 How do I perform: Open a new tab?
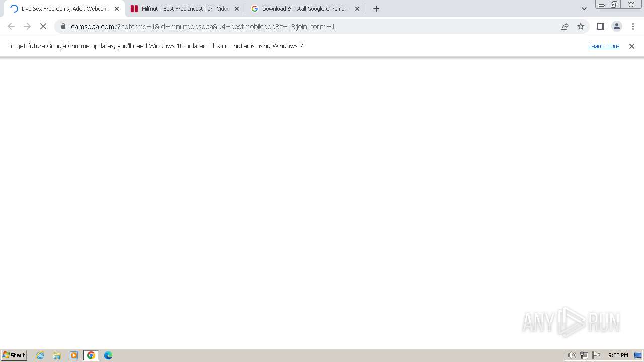pyautogui.click(x=376, y=9)
